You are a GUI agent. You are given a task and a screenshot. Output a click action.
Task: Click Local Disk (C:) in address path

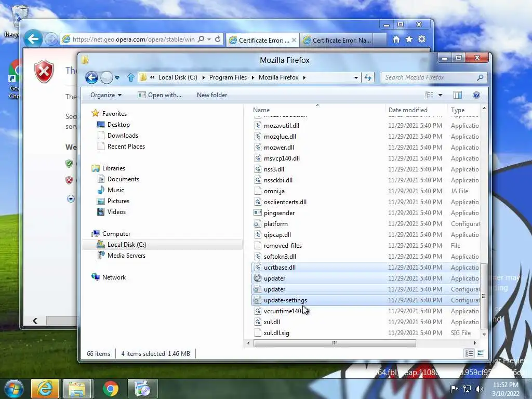coord(178,77)
